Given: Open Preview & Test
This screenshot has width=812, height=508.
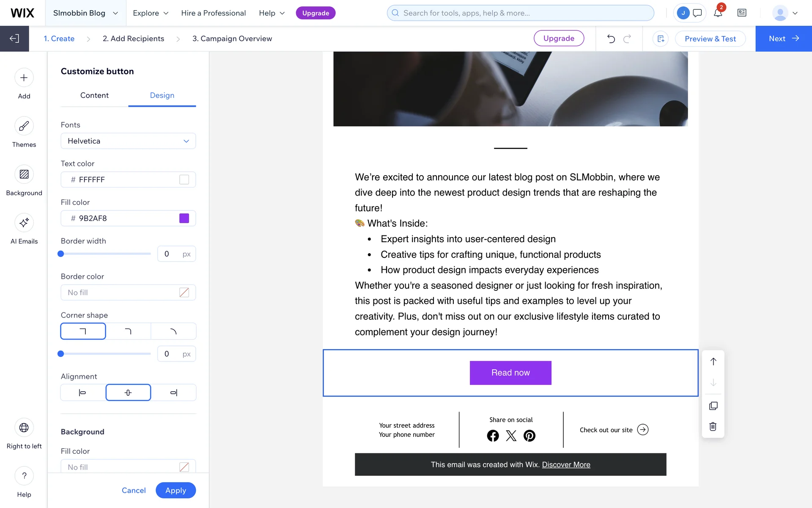Looking at the screenshot, I should (710, 39).
